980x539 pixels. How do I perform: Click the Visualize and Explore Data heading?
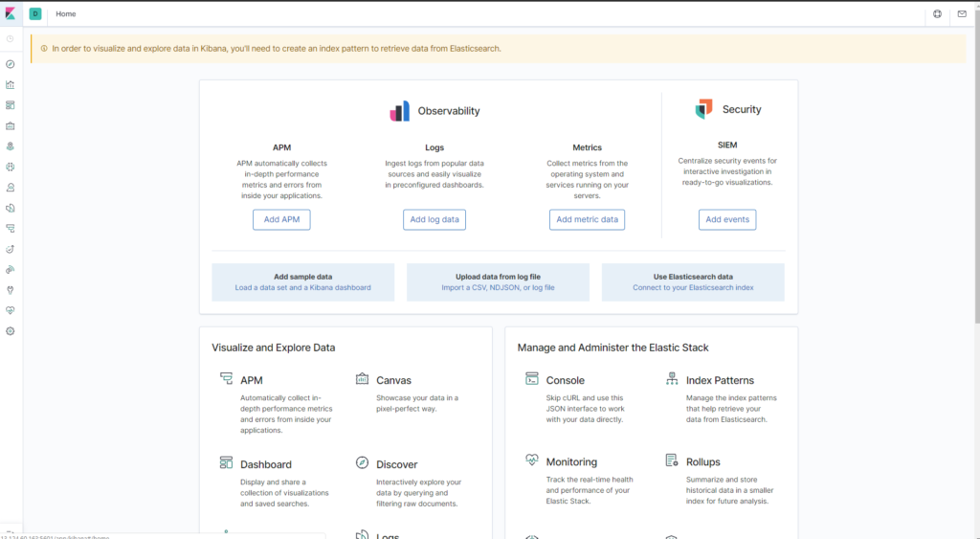point(273,348)
